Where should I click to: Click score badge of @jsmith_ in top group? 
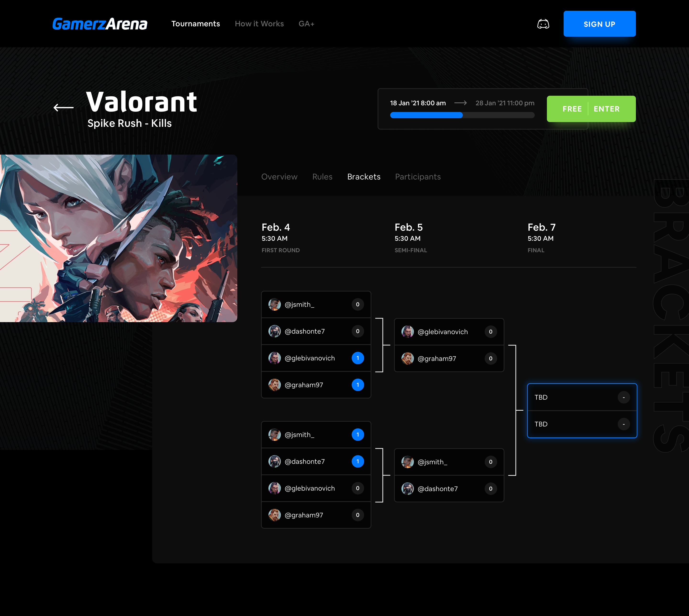click(358, 305)
